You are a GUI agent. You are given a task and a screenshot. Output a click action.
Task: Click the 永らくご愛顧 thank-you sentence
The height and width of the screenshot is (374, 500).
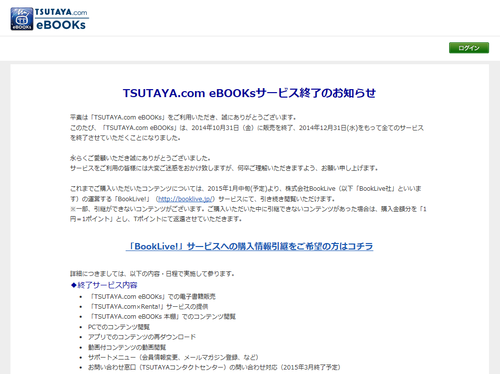click(x=140, y=158)
